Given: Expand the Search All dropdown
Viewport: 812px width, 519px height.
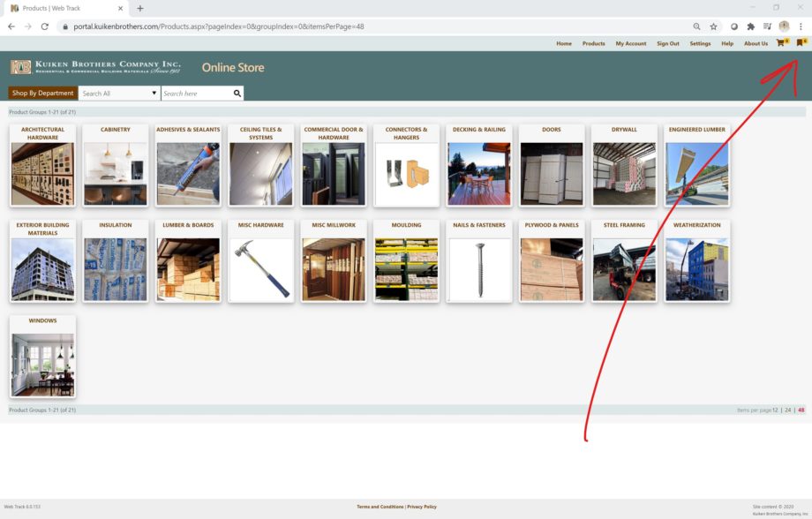Looking at the screenshot, I should click(x=119, y=94).
